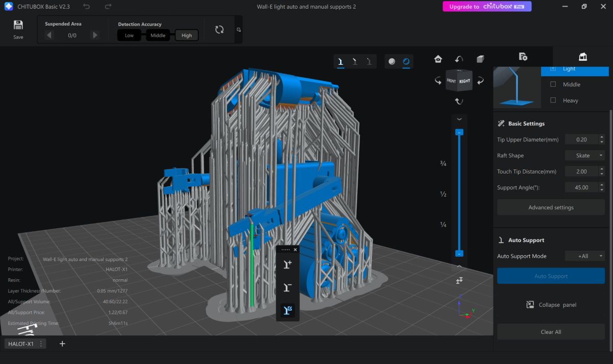Rotate view right with curved arrow

pyautogui.click(x=480, y=81)
